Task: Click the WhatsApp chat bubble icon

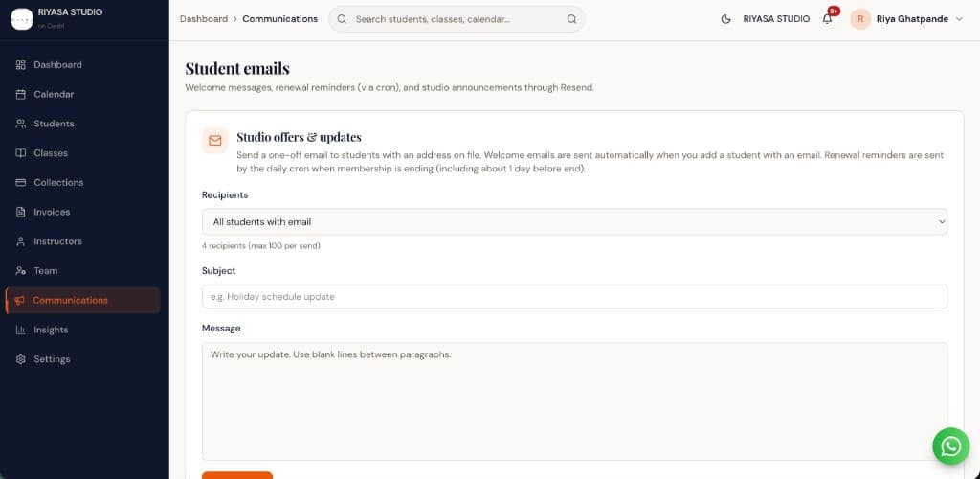Action: click(x=950, y=445)
